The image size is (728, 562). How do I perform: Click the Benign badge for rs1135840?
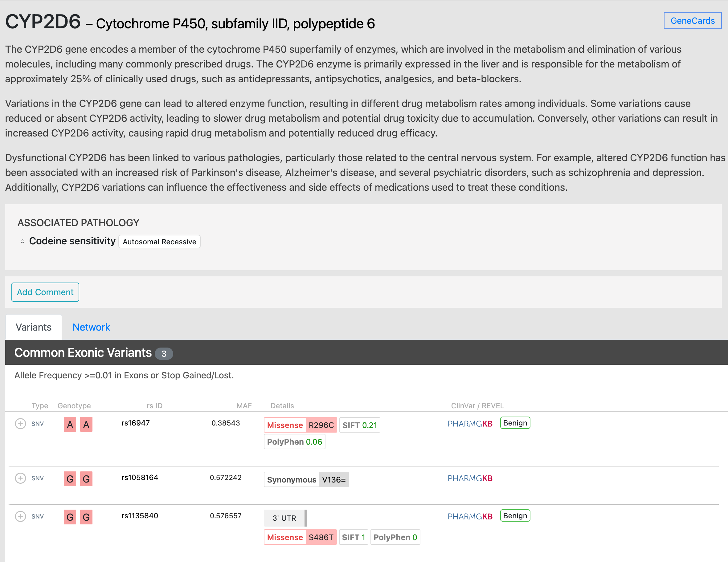(x=515, y=516)
